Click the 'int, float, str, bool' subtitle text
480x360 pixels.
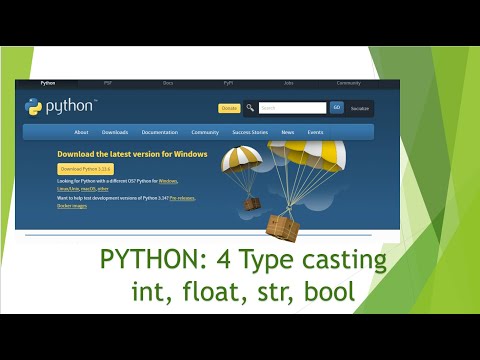point(243,291)
